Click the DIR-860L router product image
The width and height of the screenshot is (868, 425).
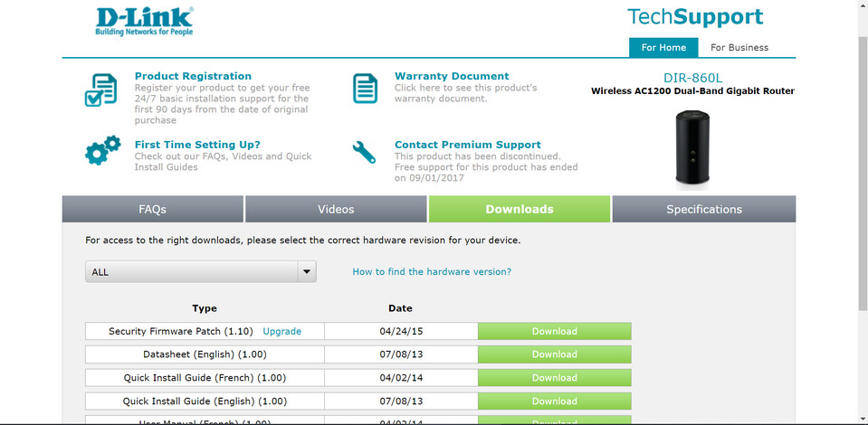692,146
